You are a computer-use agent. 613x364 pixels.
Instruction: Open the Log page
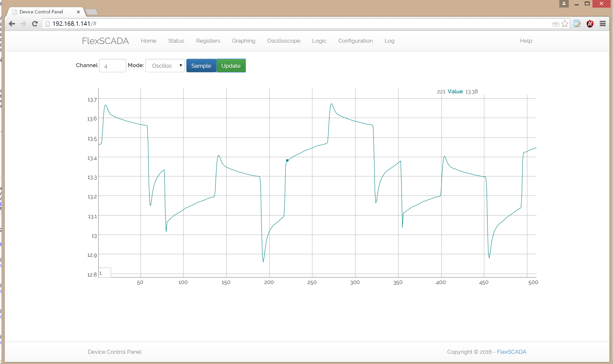point(389,41)
